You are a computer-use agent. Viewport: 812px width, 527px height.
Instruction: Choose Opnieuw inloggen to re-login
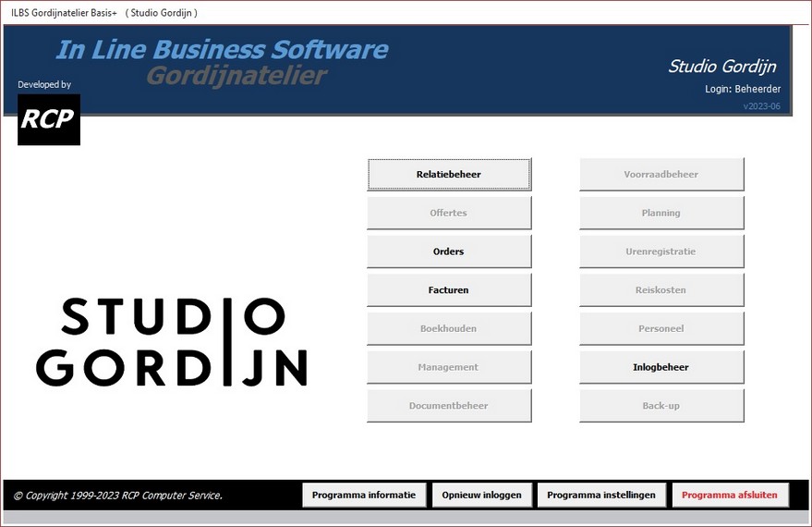coord(481,495)
